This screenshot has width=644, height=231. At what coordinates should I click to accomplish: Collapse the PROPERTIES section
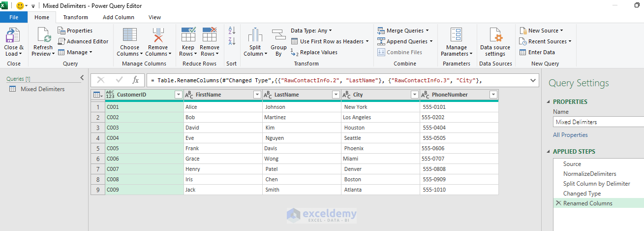click(549, 102)
